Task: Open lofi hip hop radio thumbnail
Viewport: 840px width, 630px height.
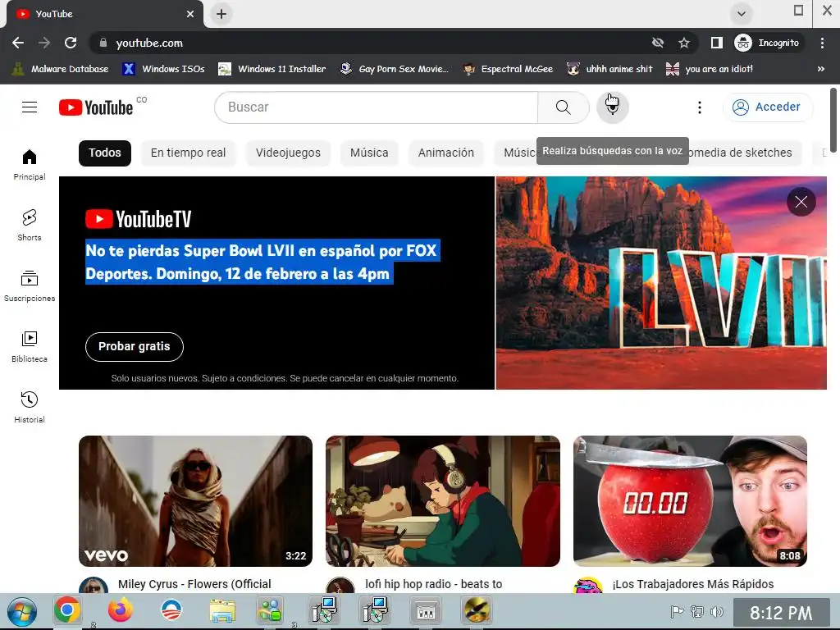Action: pos(442,501)
